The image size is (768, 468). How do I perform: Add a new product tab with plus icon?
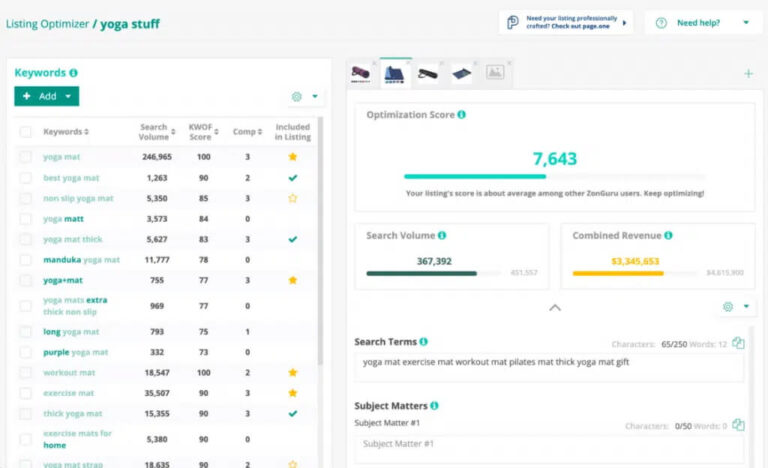pyautogui.click(x=748, y=74)
